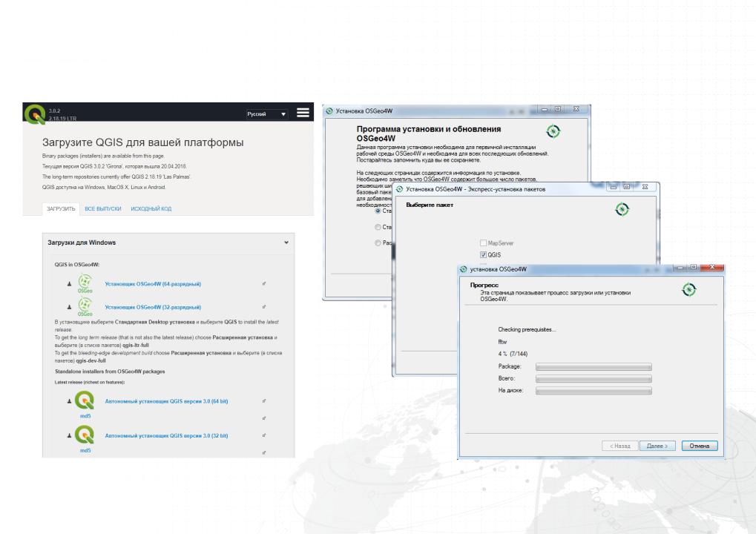
Task: Open the Русский language dropdown
Action: pos(266,114)
